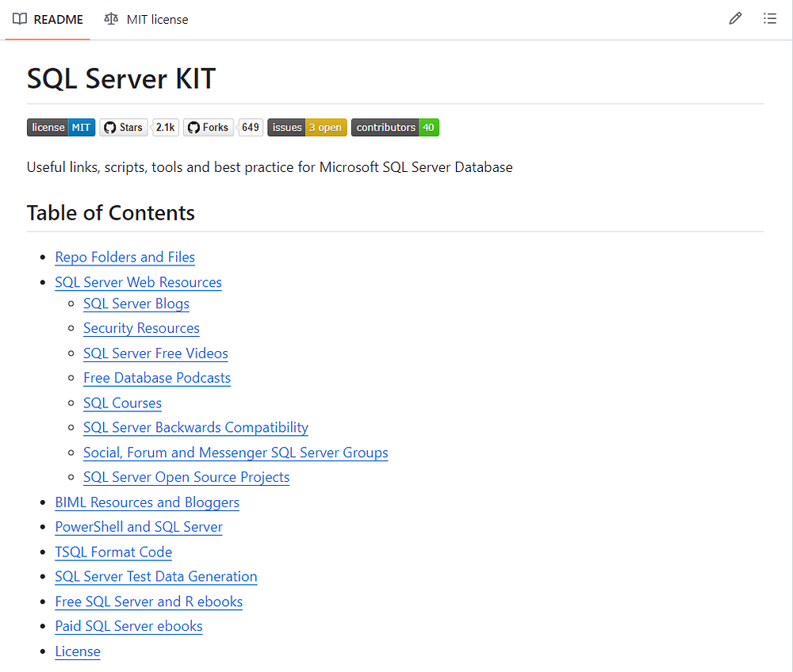The height and width of the screenshot is (672, 793).
Task: Click the scales icon next to MIT license
Action: pyautogui.click(x=112, y=19)
